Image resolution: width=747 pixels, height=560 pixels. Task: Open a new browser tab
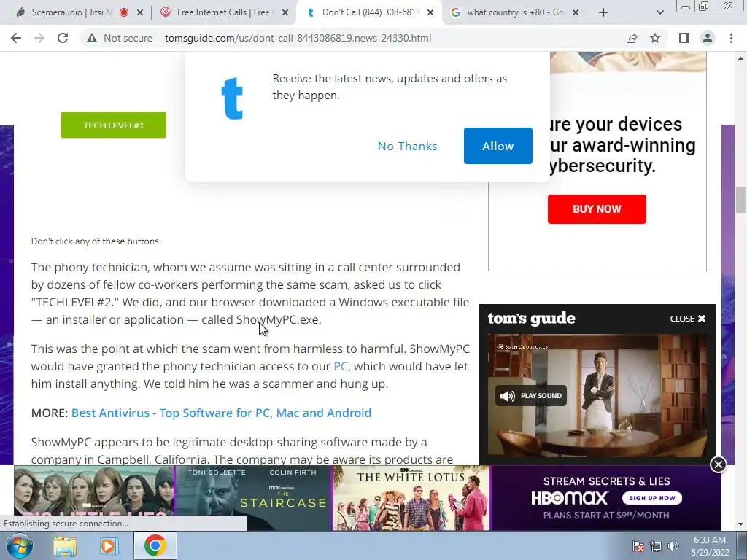(x=603, y=12)
